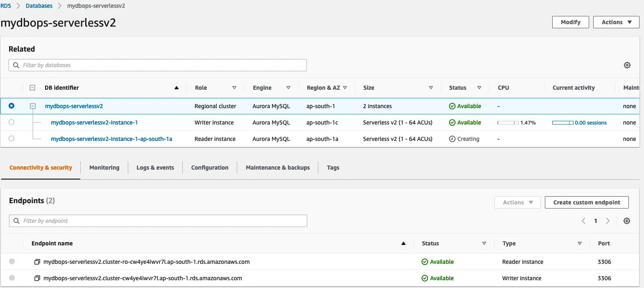Open the Role column filter arrow
644x288 pixels.
234,88
